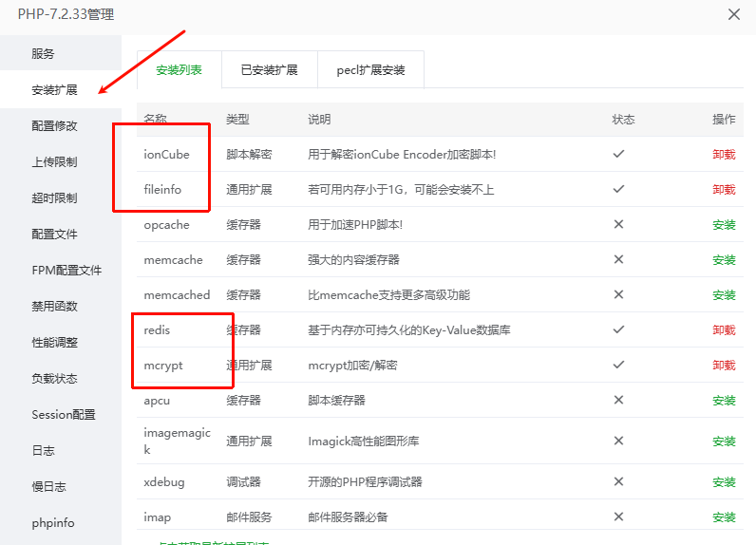Viewport: 756px width, 545px height.
Task: Open the 服务 sidebar section
Action: click(x=44, y=54)
